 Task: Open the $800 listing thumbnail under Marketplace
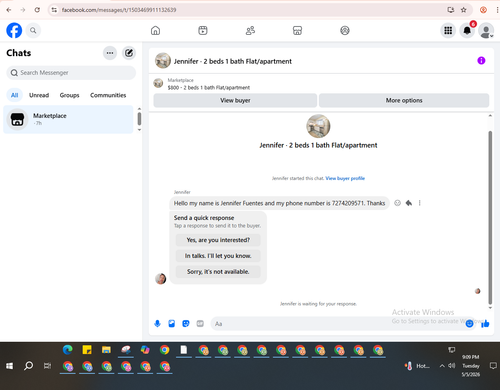coord(158,83)
